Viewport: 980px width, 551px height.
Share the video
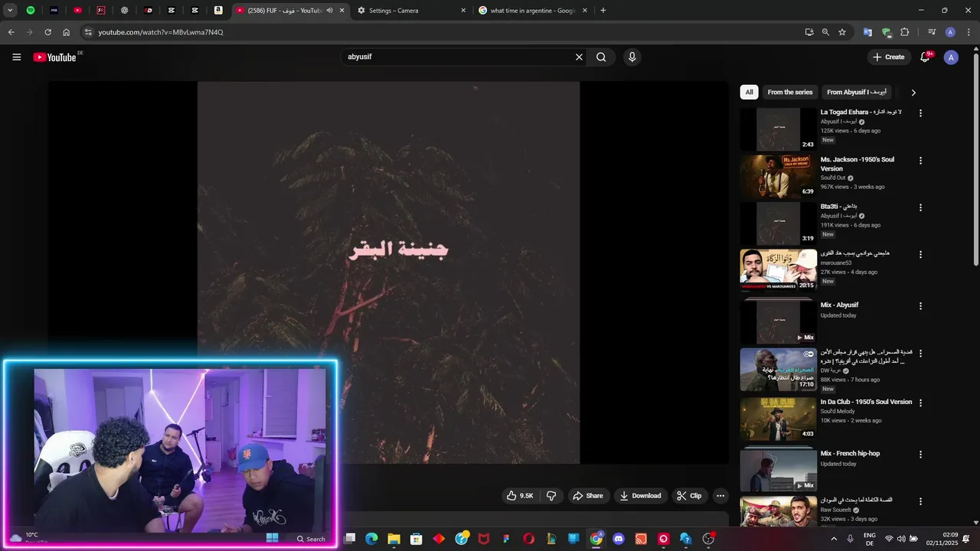click(x=588, y=496)
